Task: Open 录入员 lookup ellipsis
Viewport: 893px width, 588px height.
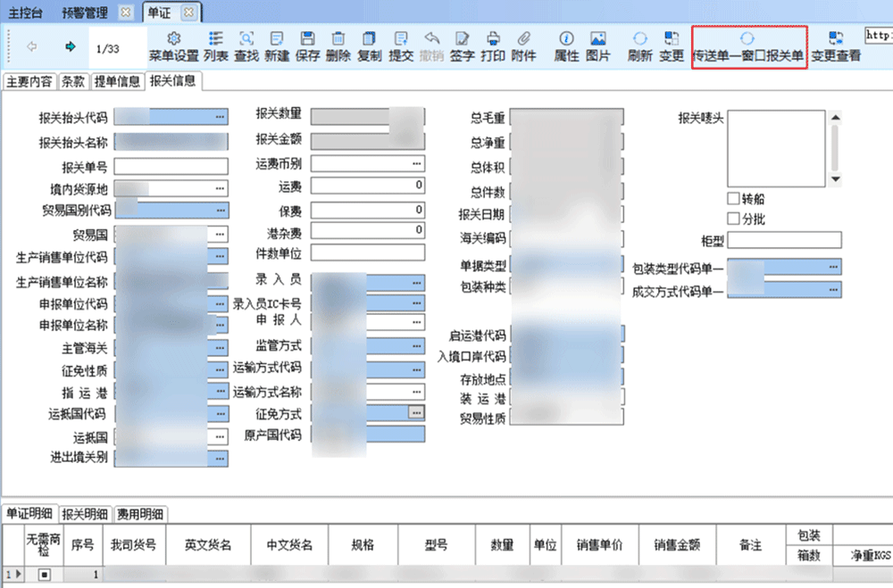Action: pos(417,282)
